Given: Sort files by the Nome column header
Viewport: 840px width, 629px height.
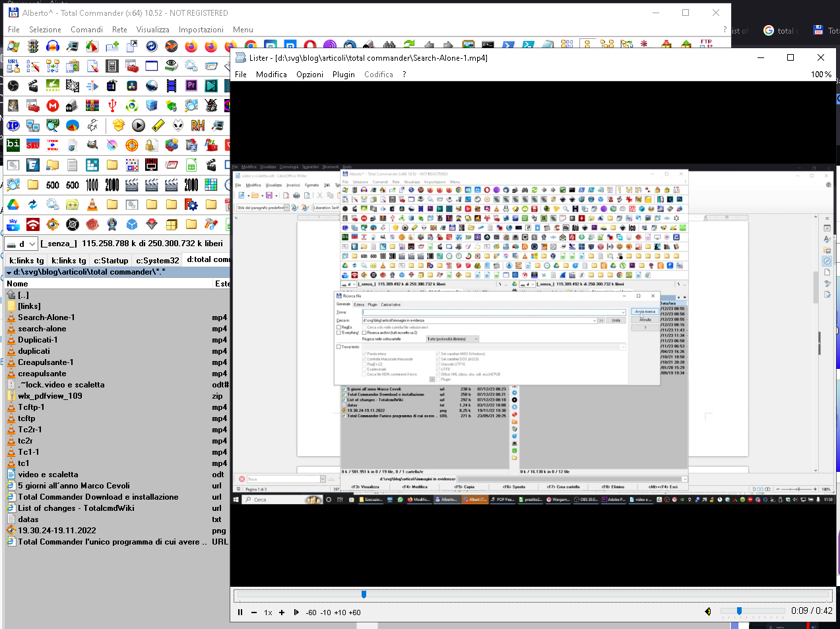Looking at the screenshot, I should [x=109, y=284].
